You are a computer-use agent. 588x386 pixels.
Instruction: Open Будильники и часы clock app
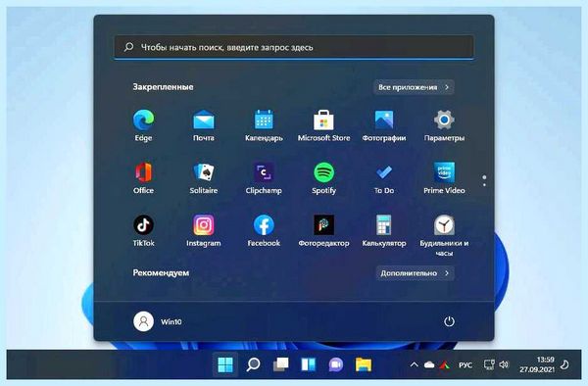click(444, 235)
